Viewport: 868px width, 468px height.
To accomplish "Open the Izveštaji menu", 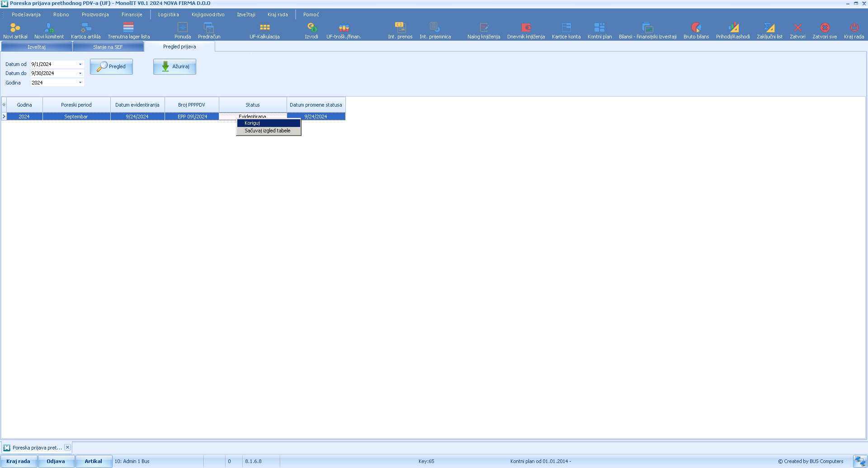I will tap(246, 14).
